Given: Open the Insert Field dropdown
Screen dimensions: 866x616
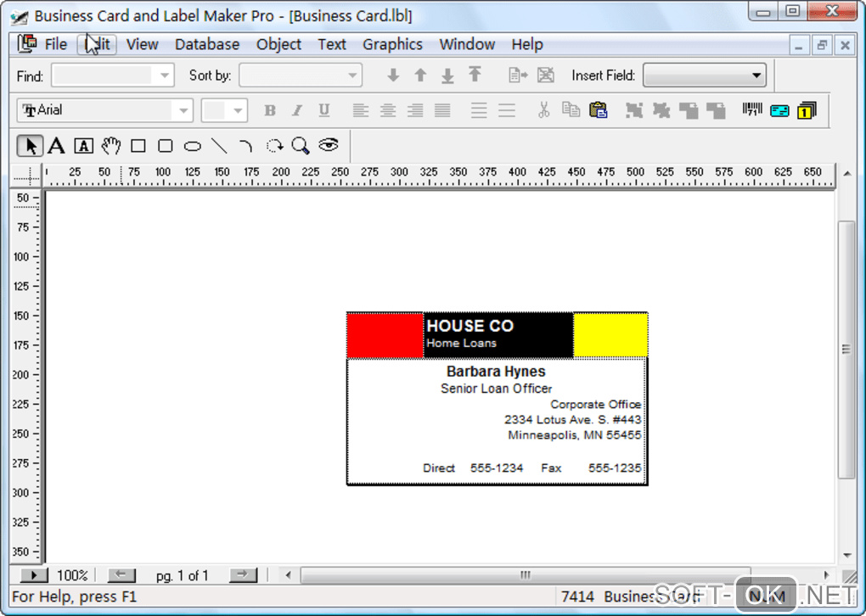Looking at the screenshot, I should click(756, 75).
